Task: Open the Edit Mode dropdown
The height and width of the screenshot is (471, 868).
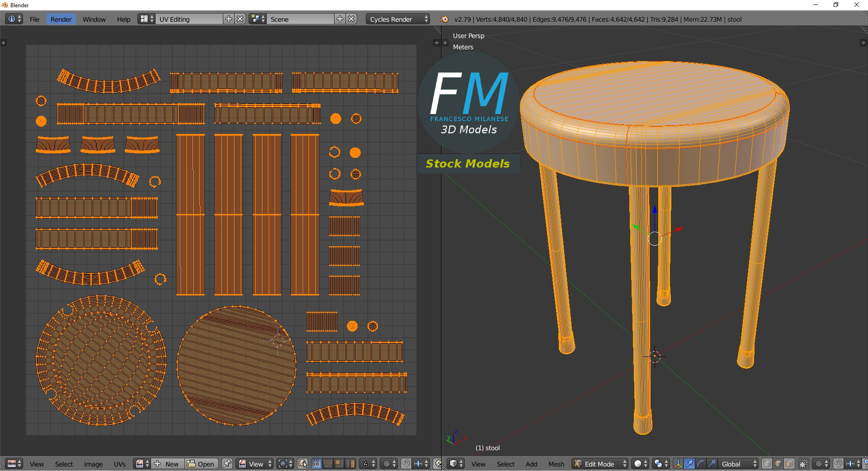Action: 600,464
